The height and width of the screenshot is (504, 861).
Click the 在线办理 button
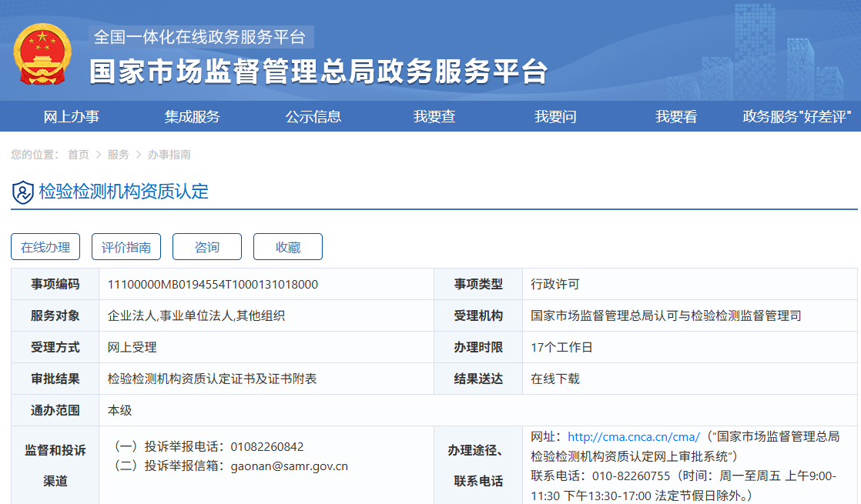[x=45, y=247]
